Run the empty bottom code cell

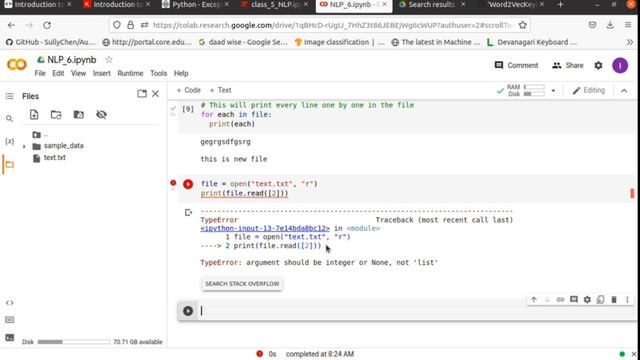point(188,311)
